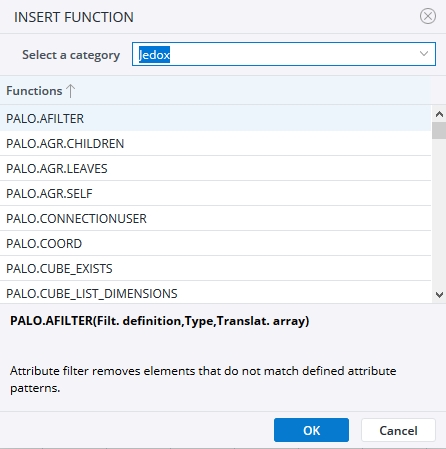Pick PALO.CUBE_LIST_DIMENSIONS from the list

(215, 293)
